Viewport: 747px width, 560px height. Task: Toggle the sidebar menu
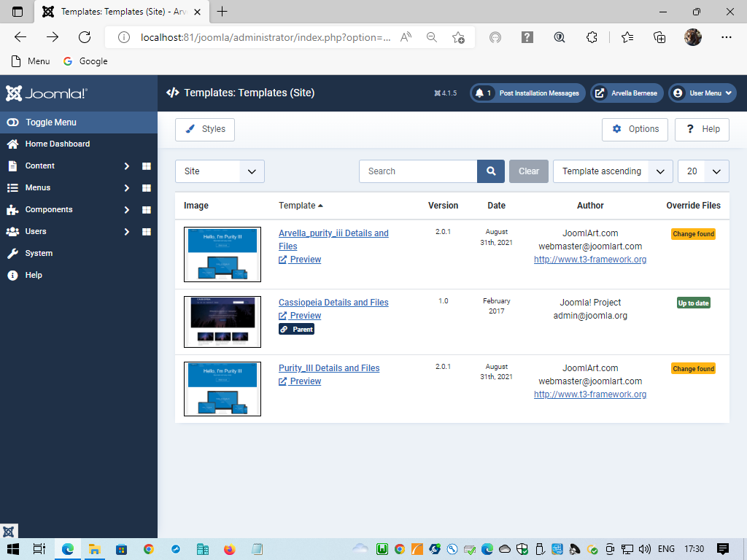tap(50, 122)
